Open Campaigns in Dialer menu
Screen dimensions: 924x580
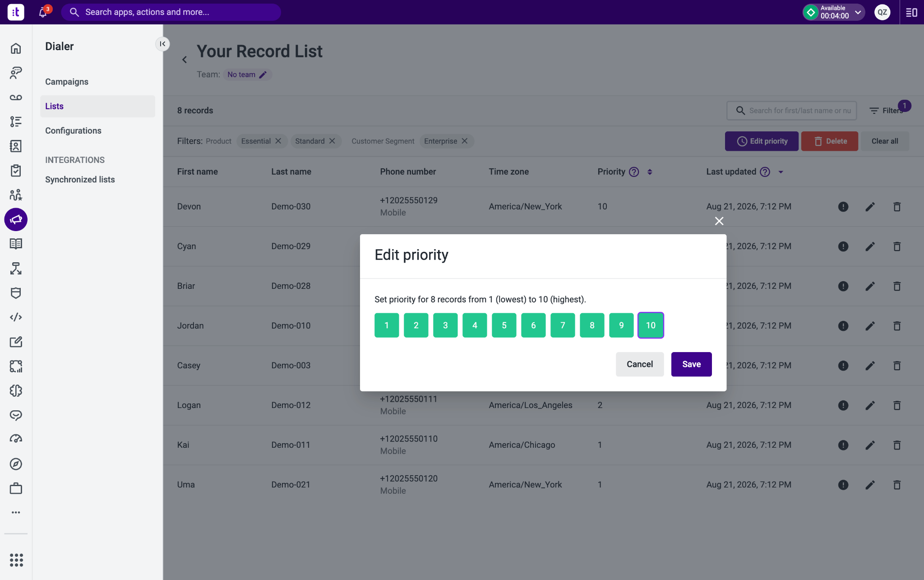click(x=67, y=82)
